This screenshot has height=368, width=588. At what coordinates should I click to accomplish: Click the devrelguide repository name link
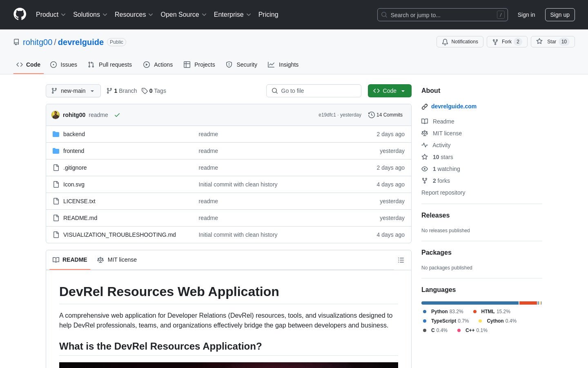81,42
